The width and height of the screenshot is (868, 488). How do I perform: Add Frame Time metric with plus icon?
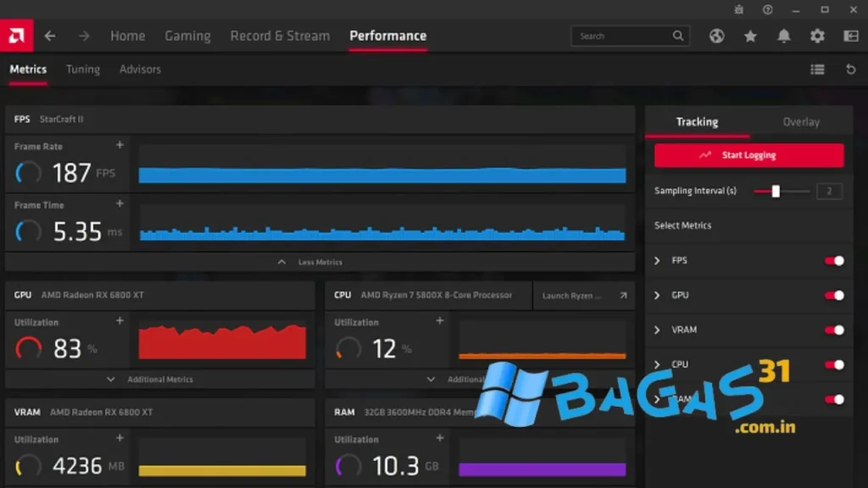coord(120,203)
